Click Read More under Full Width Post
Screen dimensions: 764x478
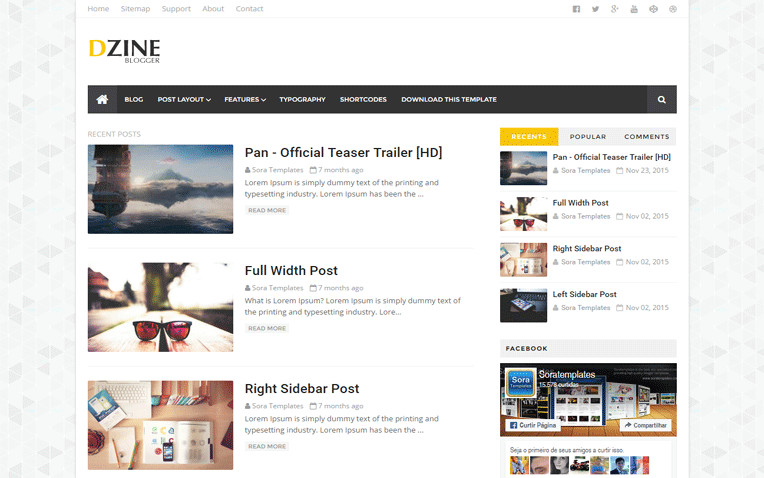(x=267, y=328)
